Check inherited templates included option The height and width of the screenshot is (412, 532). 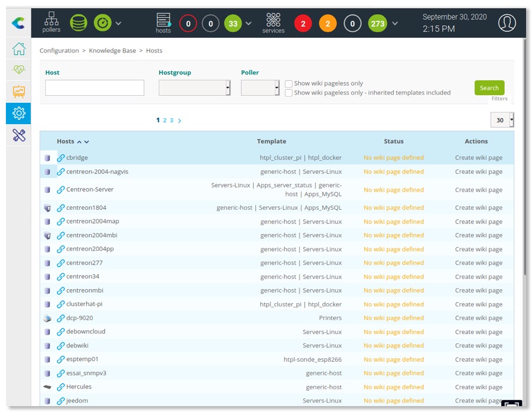tap(288, 93)
